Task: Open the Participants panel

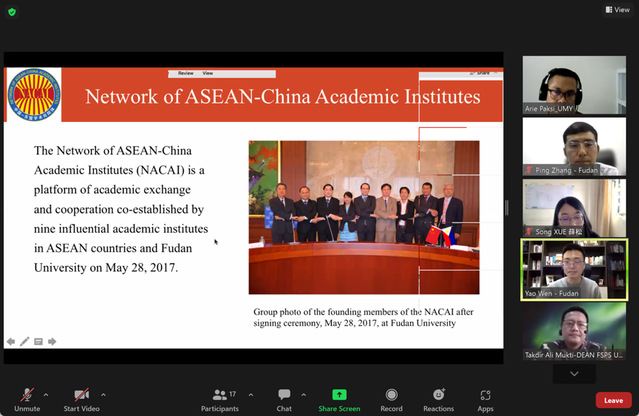Action: pos(220,400)
